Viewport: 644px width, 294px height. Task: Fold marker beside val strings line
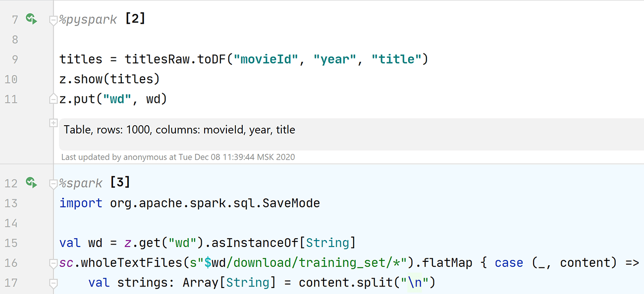pyautogui.click(x=54, y=283)
